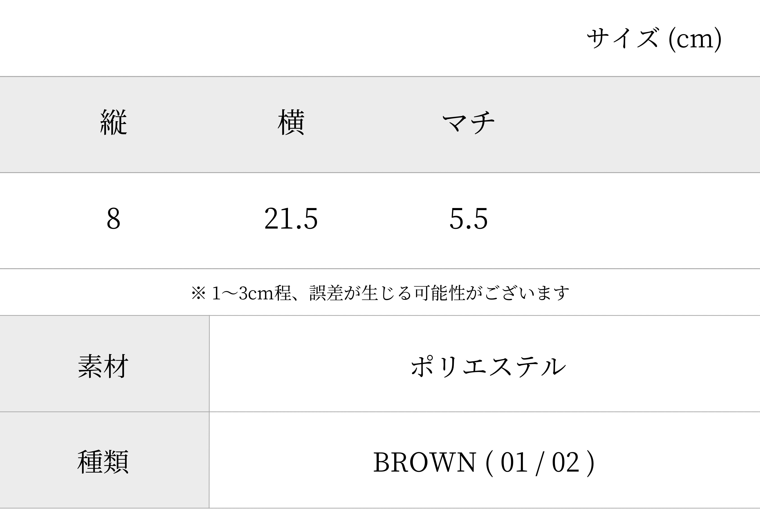Click the ポリエステル material value
The height and width of the screenshot is (532, 760).
coord(489,367)
